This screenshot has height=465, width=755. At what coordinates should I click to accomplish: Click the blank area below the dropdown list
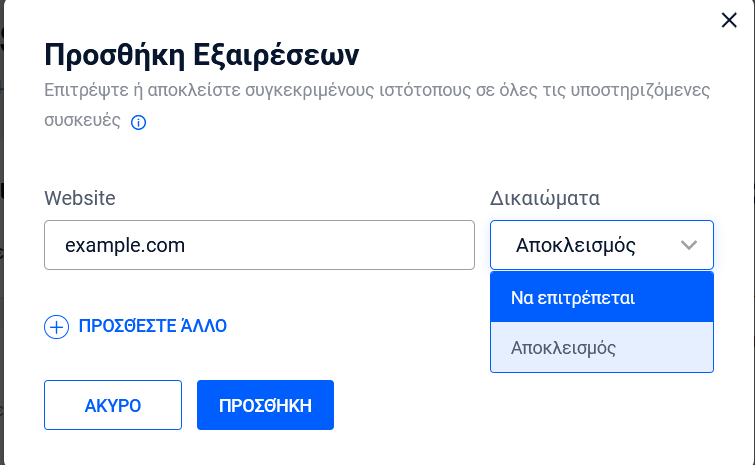click(602, 414)
